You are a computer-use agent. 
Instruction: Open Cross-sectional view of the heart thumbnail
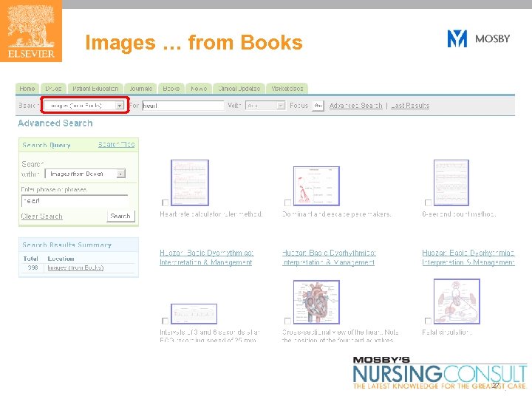click(x=316, y=301)
